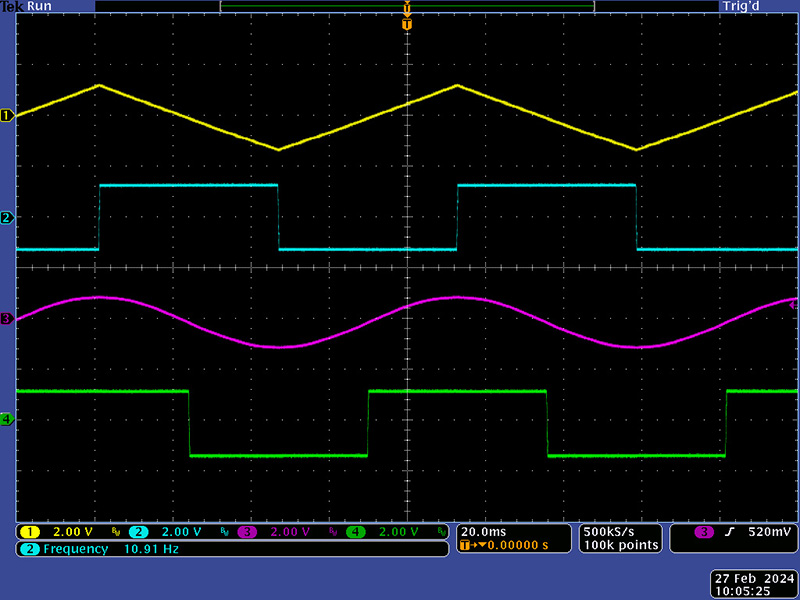
Task: Click the date and time display
Action: click(754, 583)
